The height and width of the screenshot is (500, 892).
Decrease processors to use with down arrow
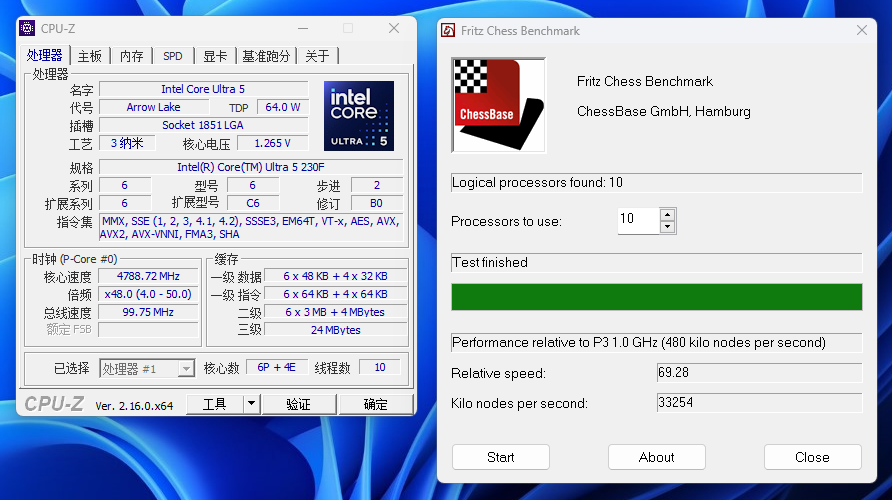tap(668, 227)
